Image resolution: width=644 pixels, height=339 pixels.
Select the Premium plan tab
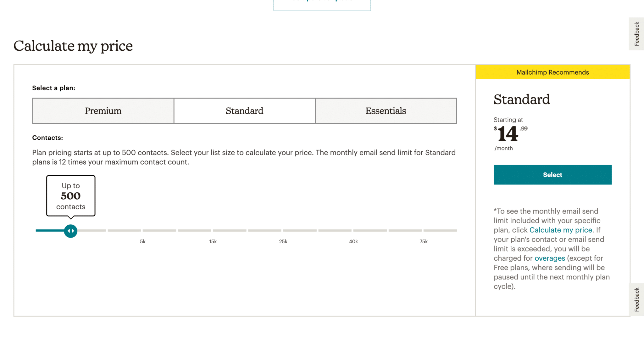click(x=103, y=111)
